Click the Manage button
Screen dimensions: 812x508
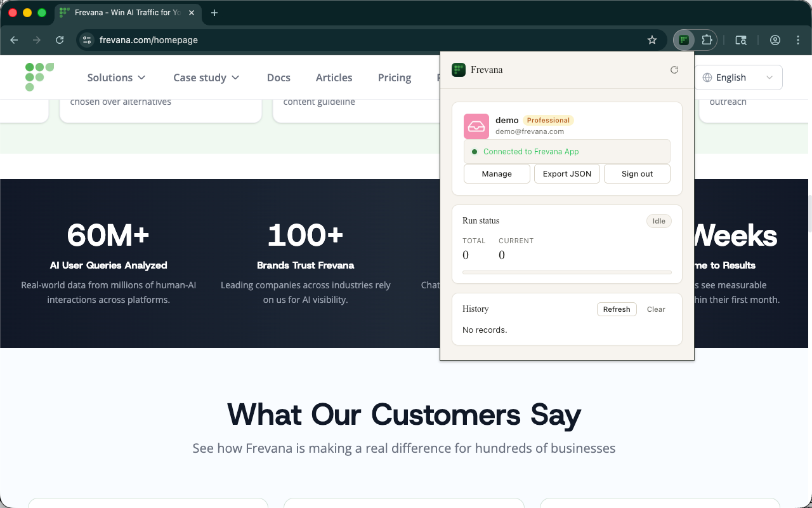pos(497,174)
